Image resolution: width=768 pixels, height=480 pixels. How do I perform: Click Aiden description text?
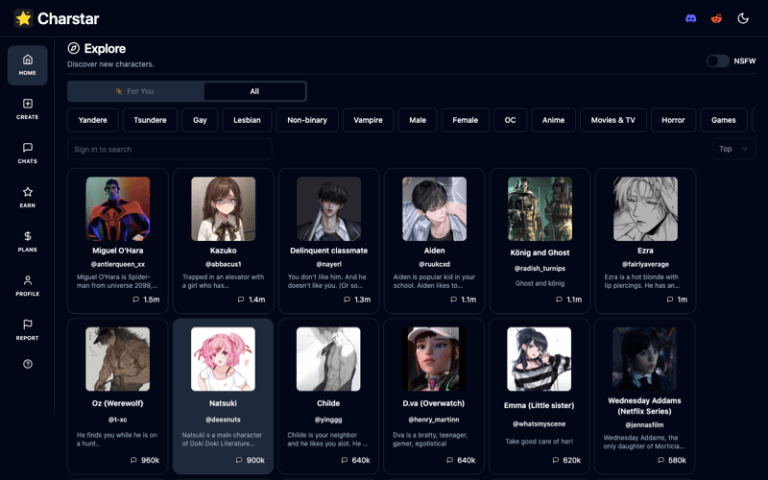(434, 281)
